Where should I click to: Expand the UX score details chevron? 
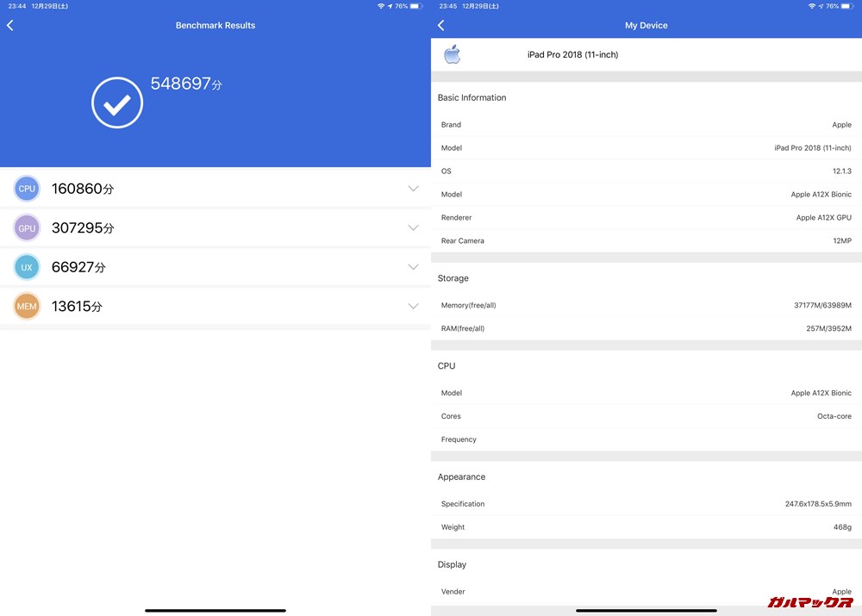[413, 267]
